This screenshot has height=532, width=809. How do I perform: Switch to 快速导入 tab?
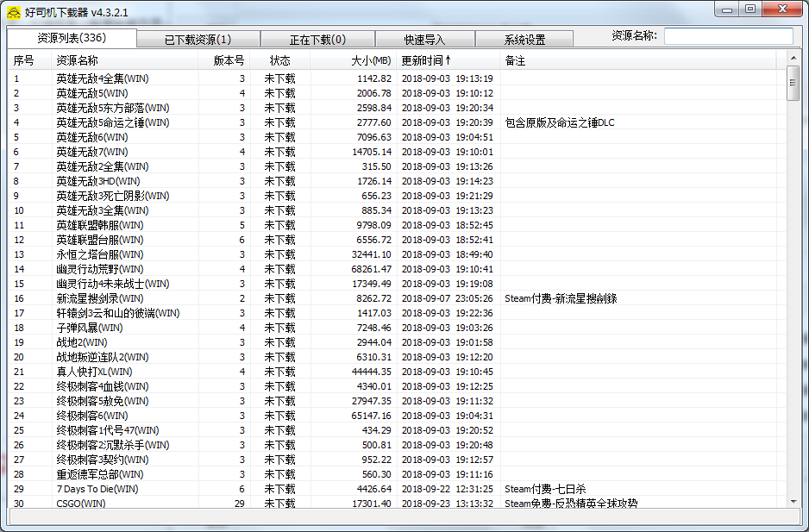coord(424,40)
